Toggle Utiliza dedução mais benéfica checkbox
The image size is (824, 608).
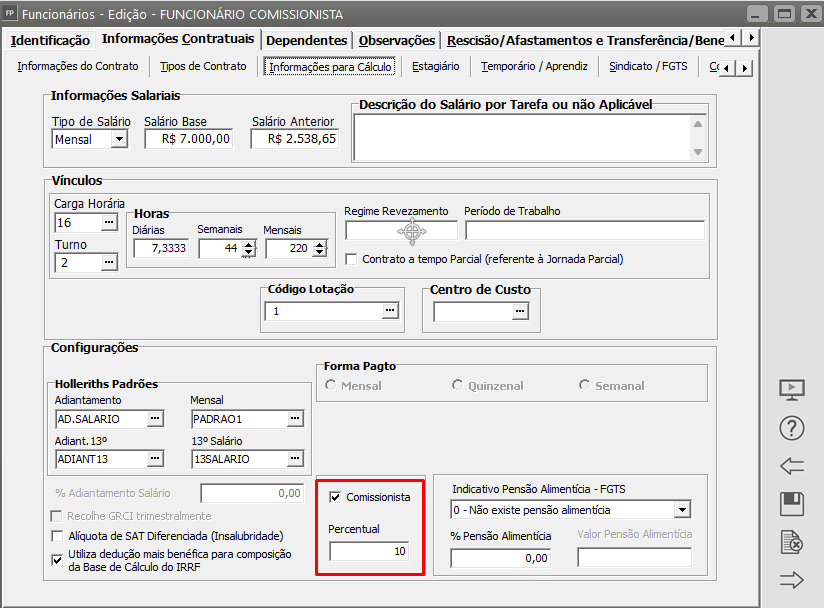(57, 559)
